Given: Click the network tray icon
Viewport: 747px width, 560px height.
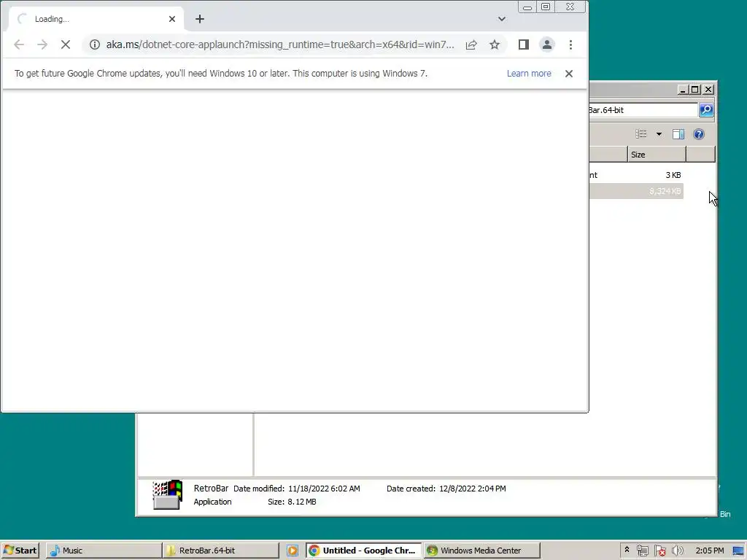Looking at the screenshot, I should pyautogui.click(x=642, y=551).
